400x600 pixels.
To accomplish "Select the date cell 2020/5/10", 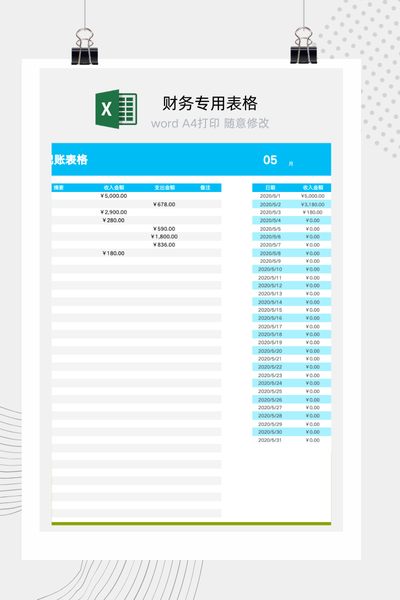I will [x=270, y=269].
